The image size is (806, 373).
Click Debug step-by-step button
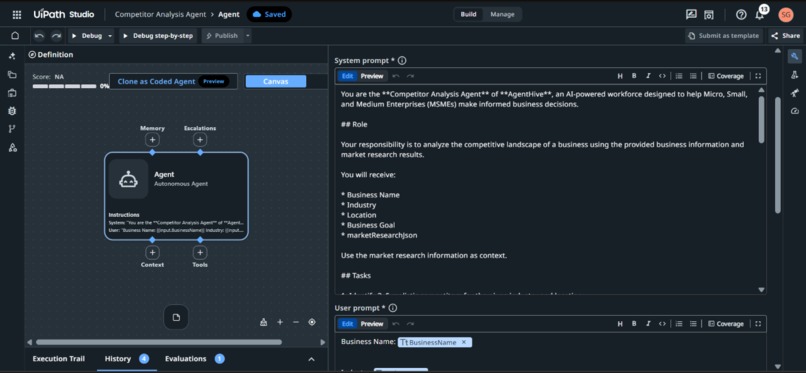pos(158,36)
